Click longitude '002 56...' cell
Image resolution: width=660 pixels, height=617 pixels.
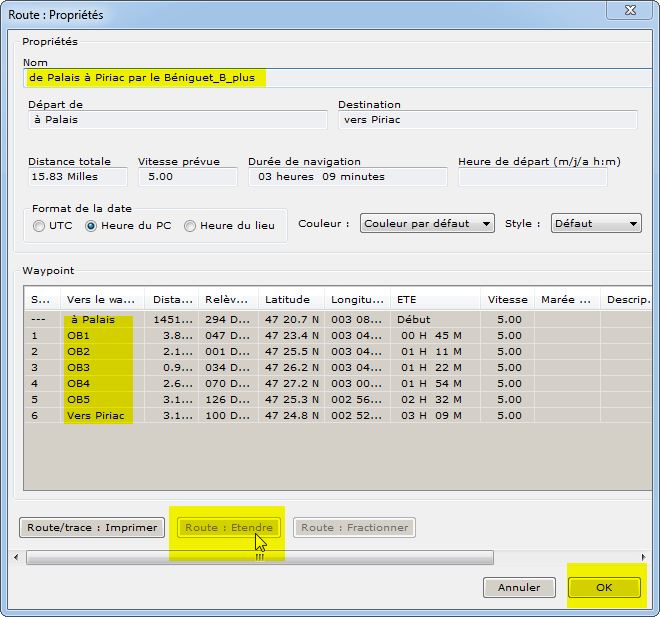click(357, 399)
